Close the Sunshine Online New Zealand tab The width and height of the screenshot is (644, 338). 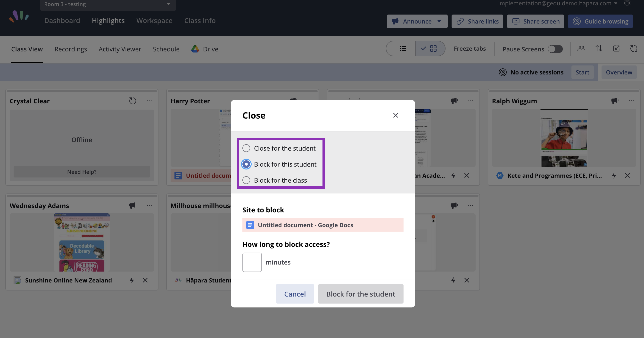[x=145, y=280]
